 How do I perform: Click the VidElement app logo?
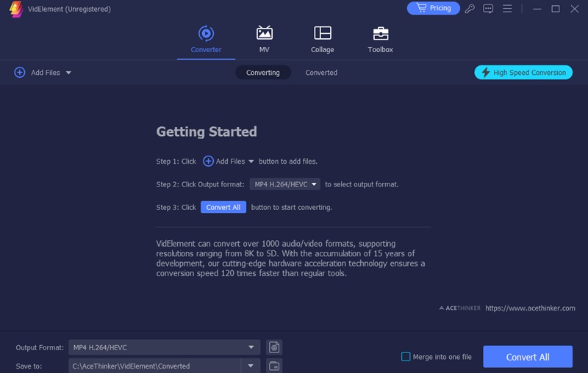tap(15, 9)
